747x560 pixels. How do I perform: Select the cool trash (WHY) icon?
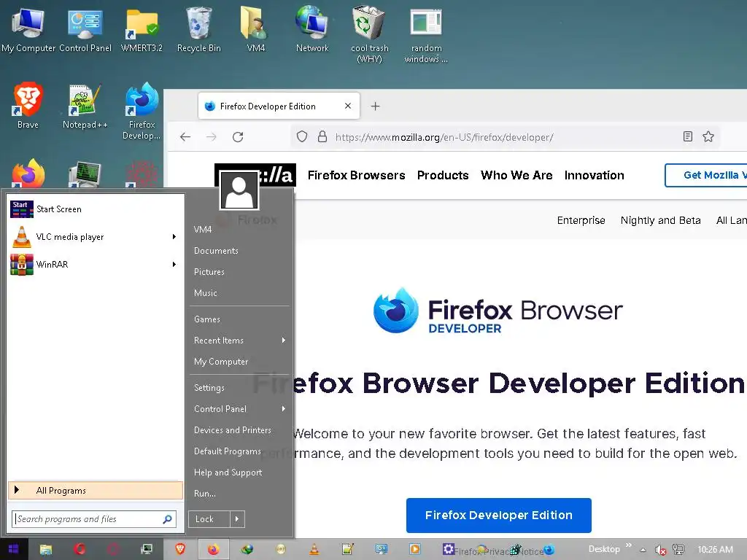coord(369,34)
